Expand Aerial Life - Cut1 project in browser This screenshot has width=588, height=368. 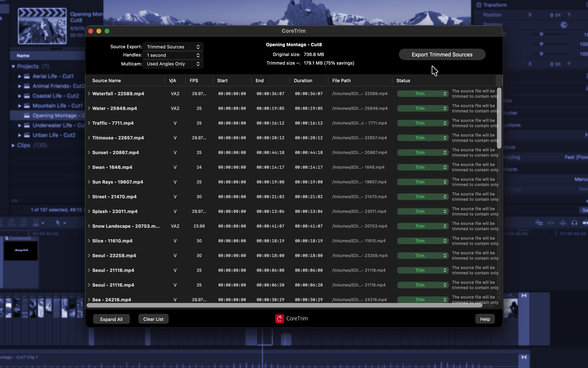tap(20, 76)
